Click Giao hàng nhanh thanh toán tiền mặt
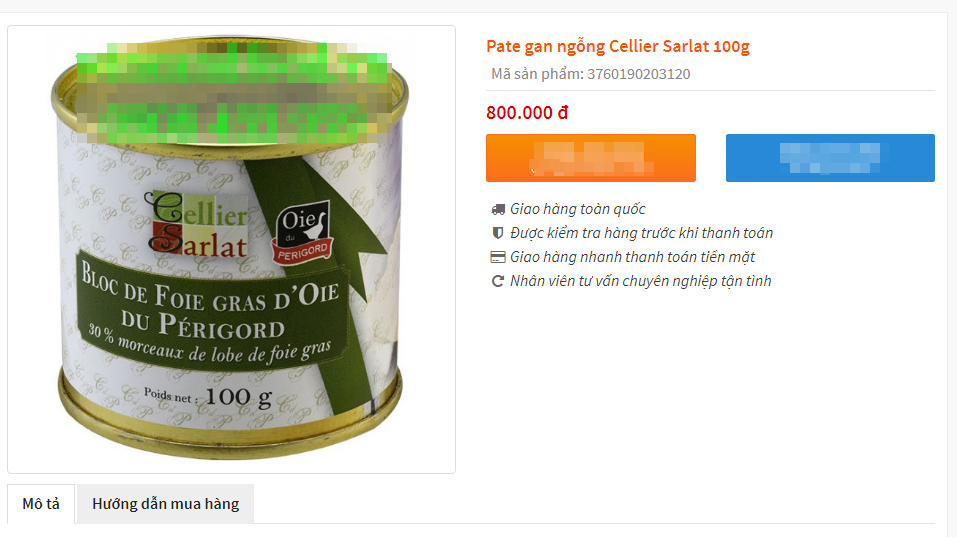The width and height of the screenshot is (957, 537). [x=632, y=257]
